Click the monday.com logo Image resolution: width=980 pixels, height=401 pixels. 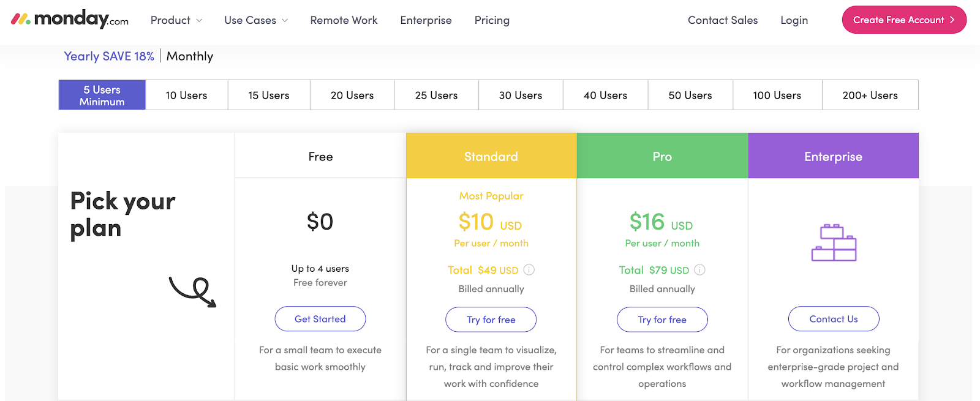70,20
